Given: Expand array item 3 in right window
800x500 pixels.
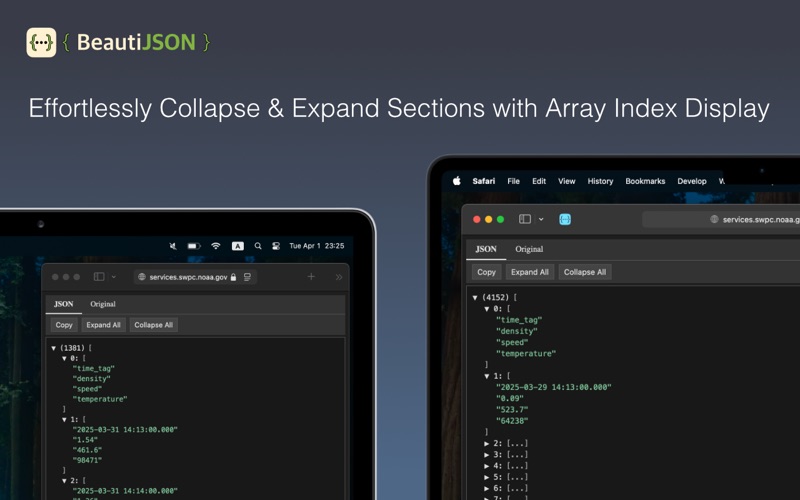Looking at the screenshot, I should coord(487,455).
